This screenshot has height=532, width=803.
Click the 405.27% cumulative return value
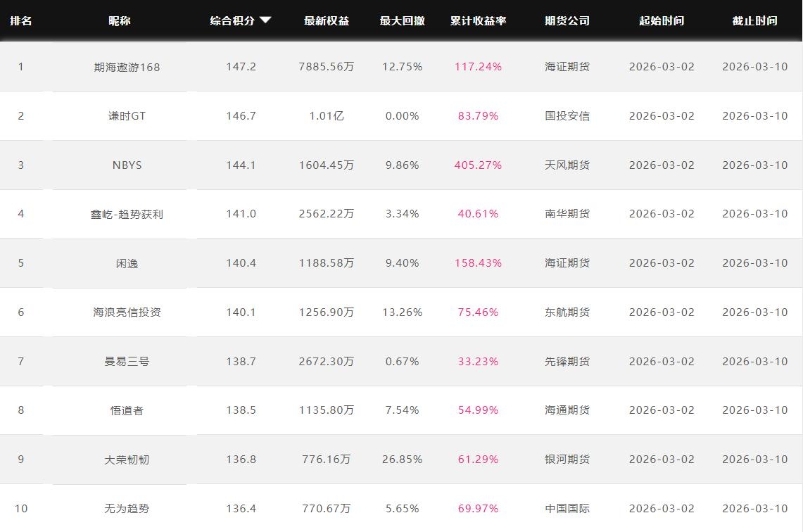pyautogui.click(x=479, y=165)
